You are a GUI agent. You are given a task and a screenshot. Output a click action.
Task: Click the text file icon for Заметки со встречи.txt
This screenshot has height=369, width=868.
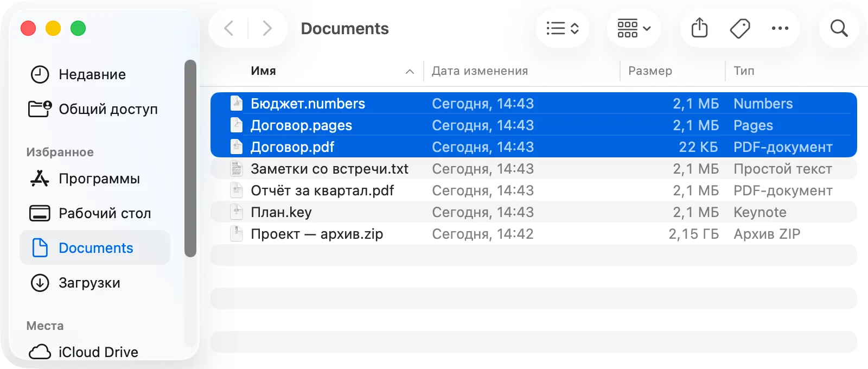pyautogui.click(x=237, y=169)
